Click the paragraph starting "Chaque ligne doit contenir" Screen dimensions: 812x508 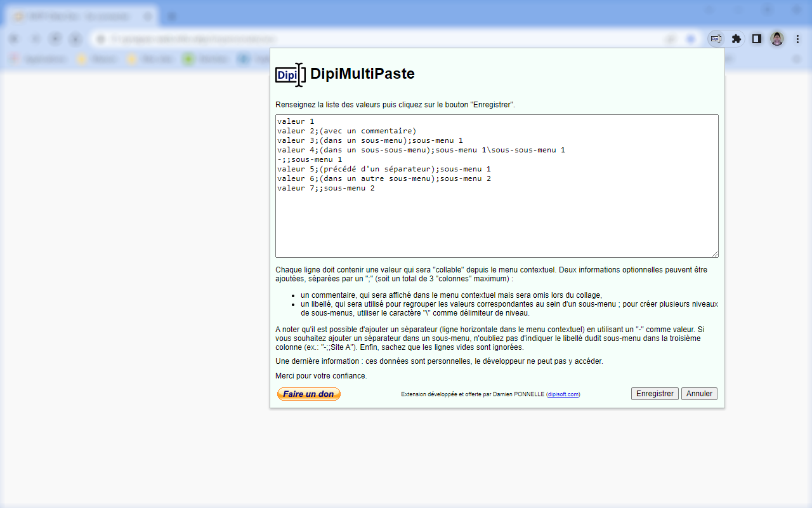[491, 274]
